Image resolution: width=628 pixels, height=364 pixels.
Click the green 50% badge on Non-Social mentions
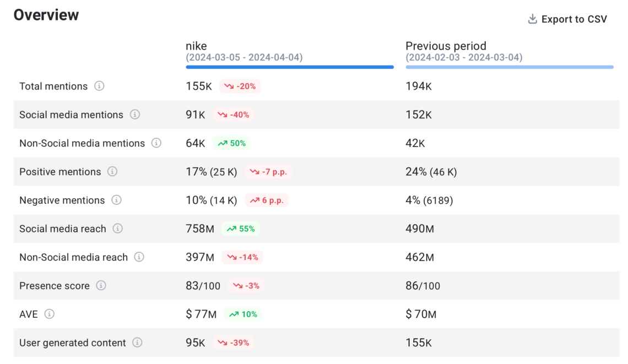(x=232, y=143)
